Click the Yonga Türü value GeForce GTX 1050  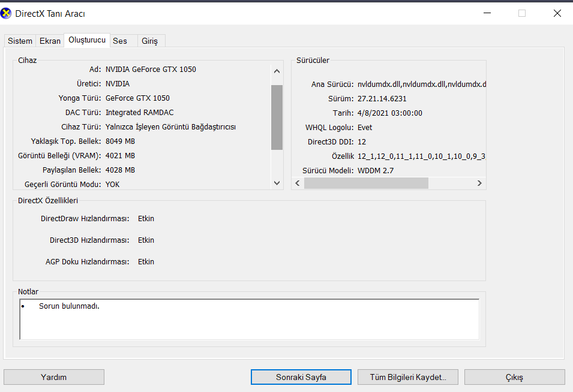[137, 98]
